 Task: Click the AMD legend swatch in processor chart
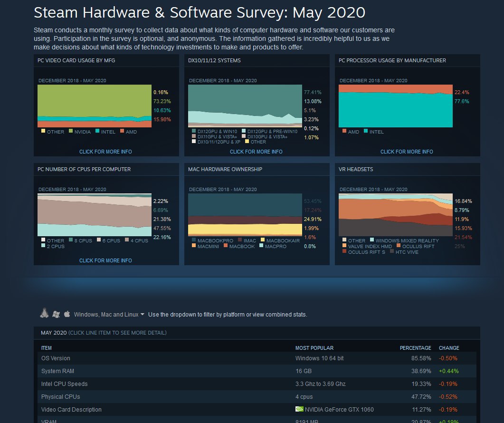344,131
